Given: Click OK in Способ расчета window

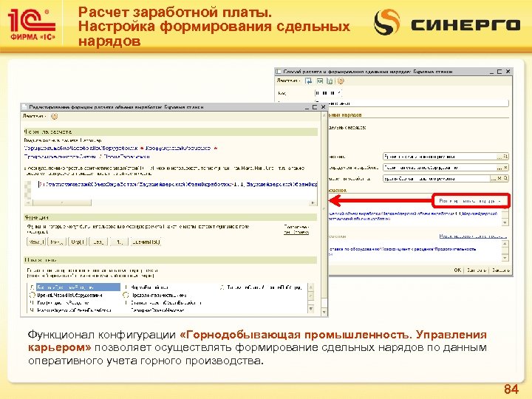Looking at the screenshot, I should [x=457, y=270].
